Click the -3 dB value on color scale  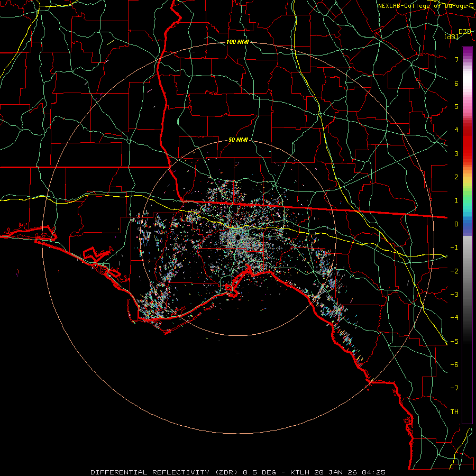[x=454, y=295]
